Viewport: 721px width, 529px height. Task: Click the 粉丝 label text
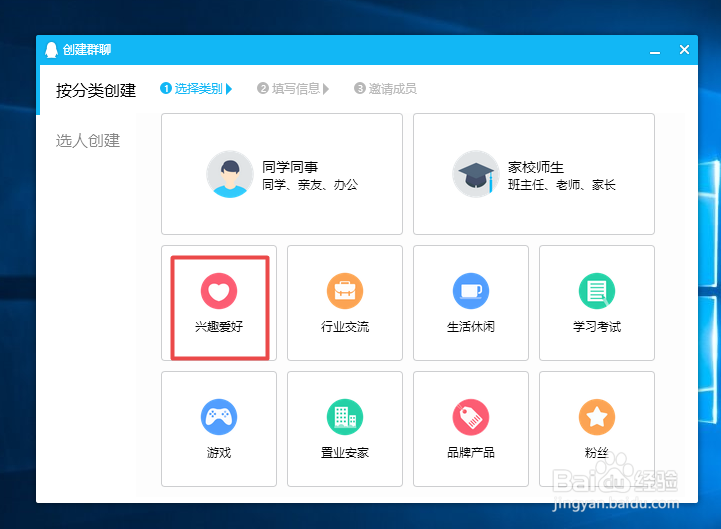[597, 453]
